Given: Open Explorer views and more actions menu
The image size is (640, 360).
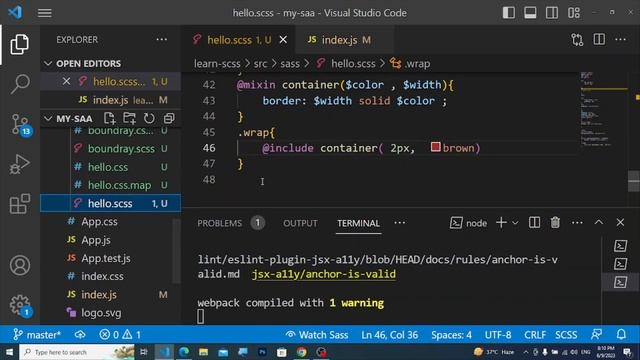Looking at the screenshot, I should pyautogui.click(x=162, y=40).
